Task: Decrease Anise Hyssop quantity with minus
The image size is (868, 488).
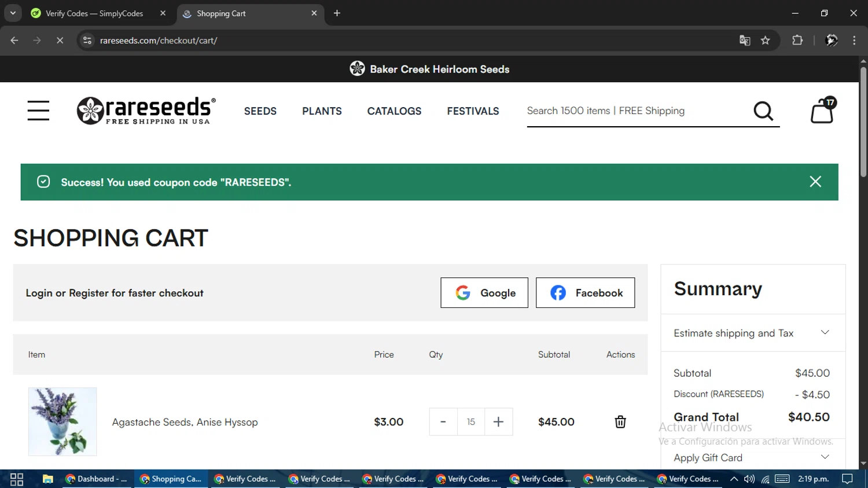Action: (443, 422)
